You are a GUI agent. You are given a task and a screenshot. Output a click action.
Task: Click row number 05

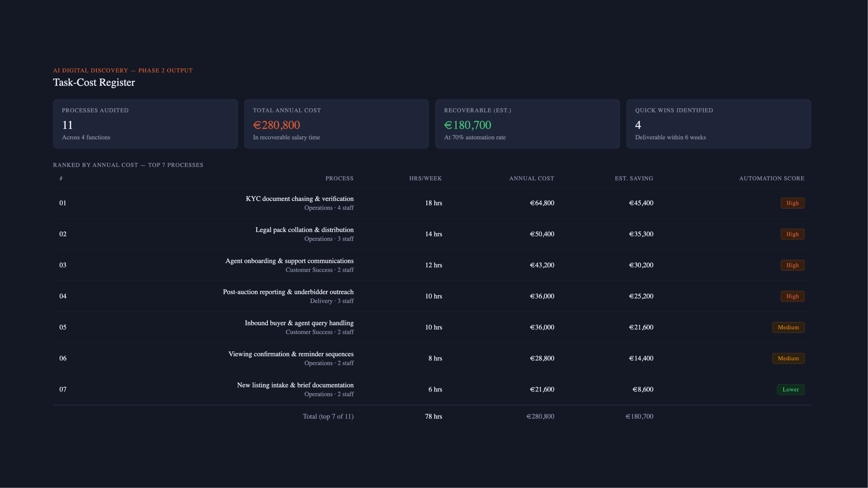point(63,327)
